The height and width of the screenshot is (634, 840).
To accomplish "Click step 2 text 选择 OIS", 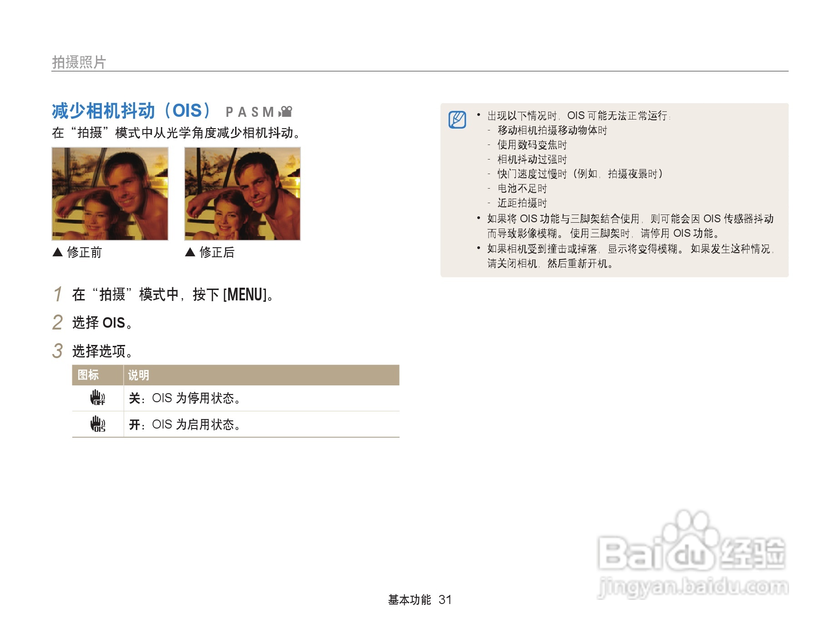I will tap(103, 323).
